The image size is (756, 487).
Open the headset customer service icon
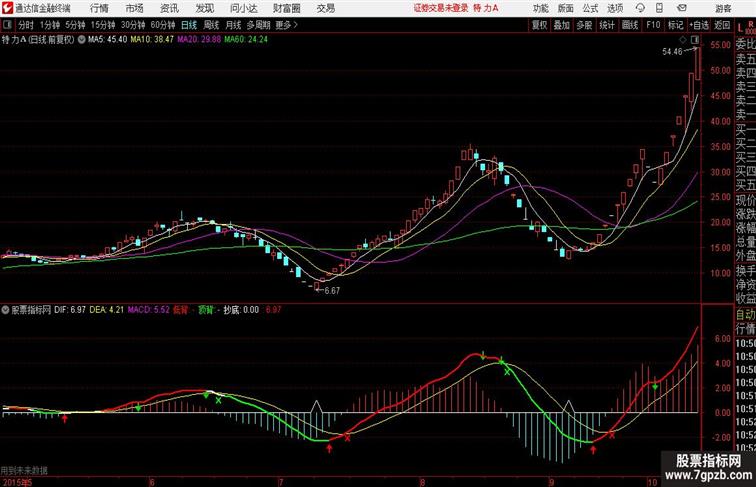640,8
